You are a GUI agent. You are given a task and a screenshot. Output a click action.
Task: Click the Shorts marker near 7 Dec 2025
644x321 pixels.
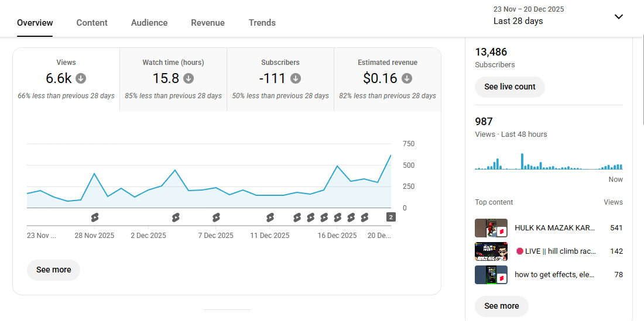[216, 218]
